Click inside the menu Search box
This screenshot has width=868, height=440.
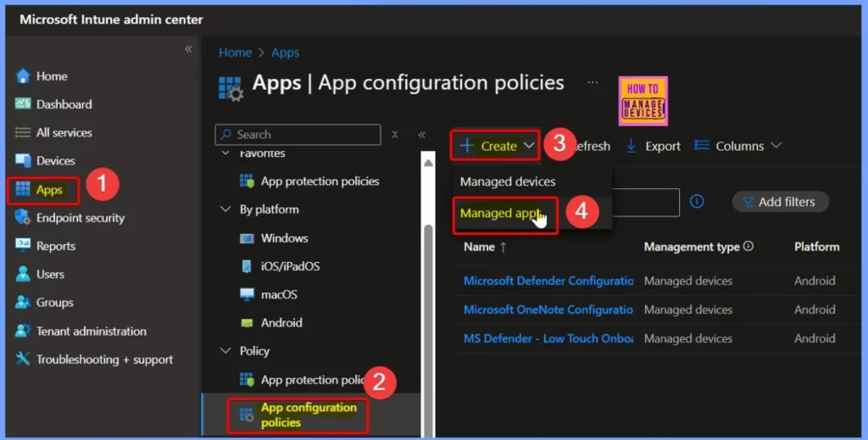click(x=298, y=135)
